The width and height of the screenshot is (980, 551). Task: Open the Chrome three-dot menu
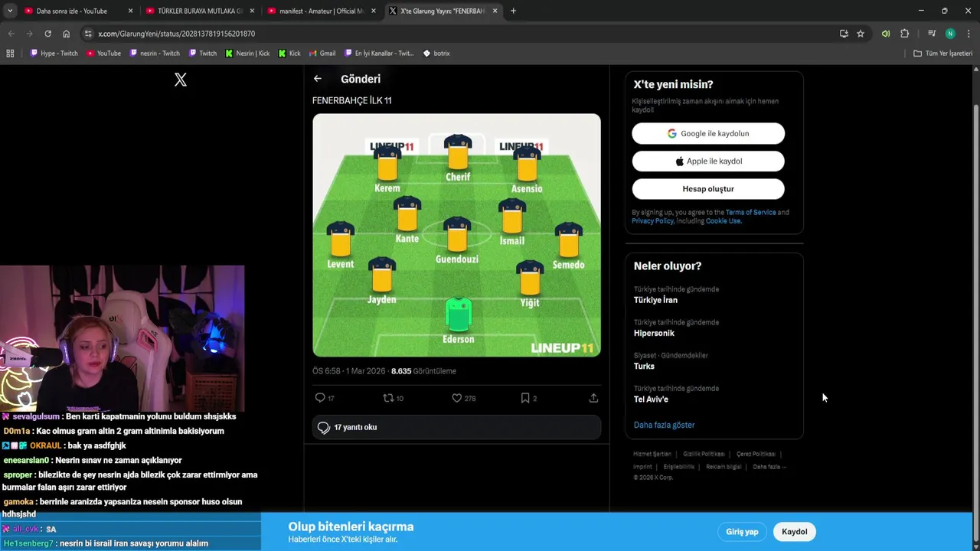969,34
